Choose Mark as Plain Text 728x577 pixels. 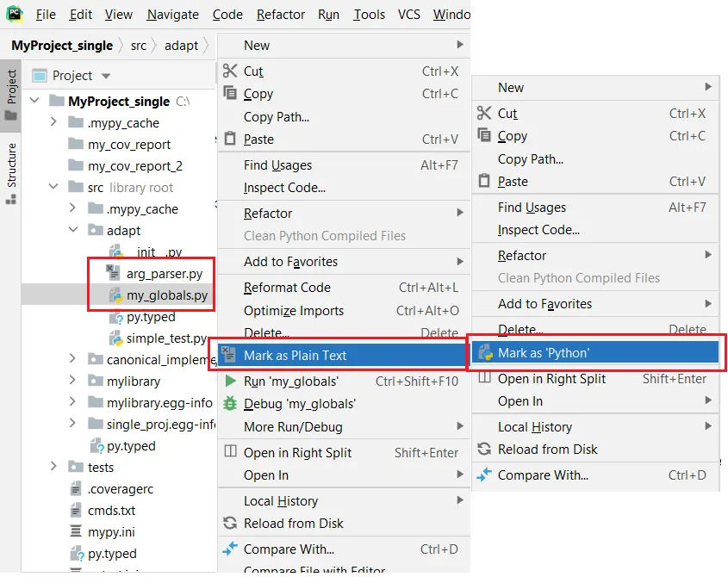pos(343,355)
